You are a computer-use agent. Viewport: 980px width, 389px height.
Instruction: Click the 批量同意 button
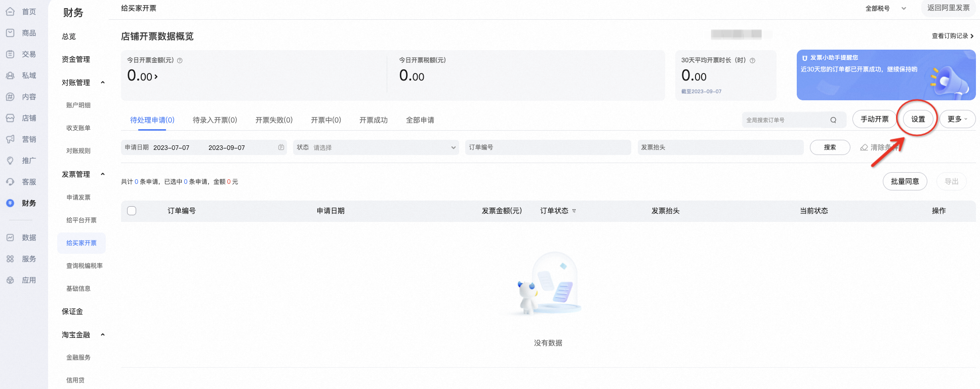click(x=905, y=181)
